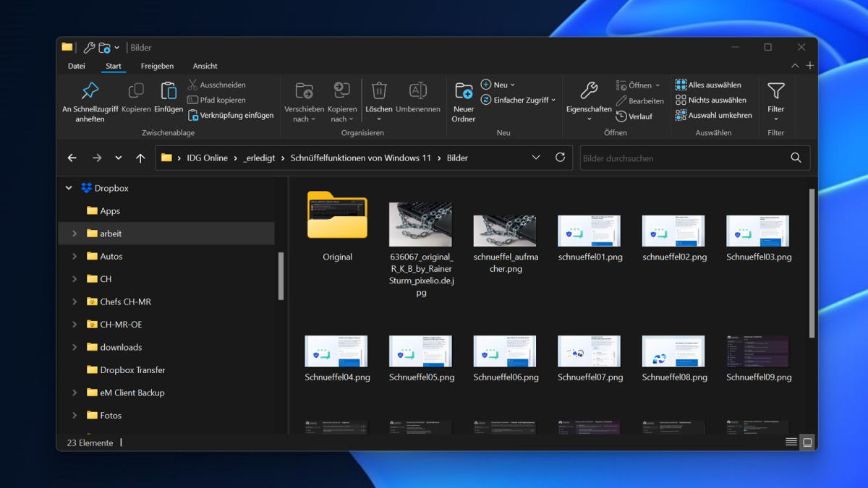Screen dimensions: 868x488
Task: Switch to the Ansicht tab
Action: (205, 66)
